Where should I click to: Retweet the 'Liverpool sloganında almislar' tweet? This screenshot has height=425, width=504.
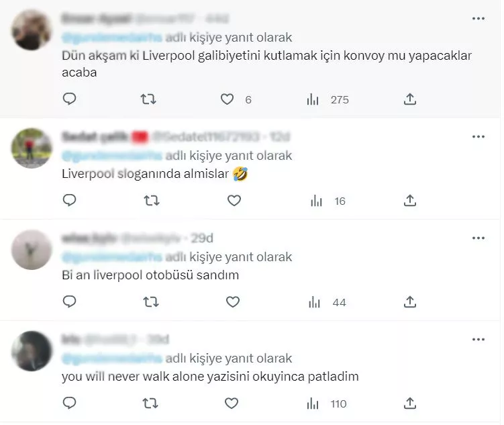pyautogui.click(x=152, y=201)
